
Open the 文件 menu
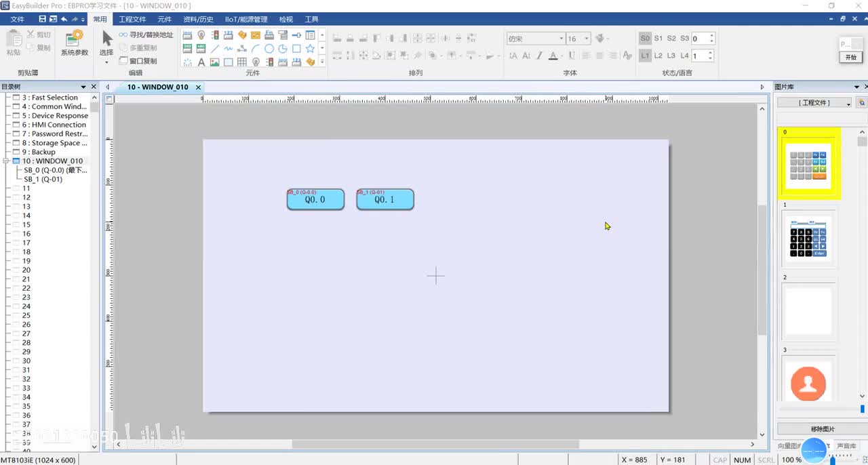(x=18, y=19)
